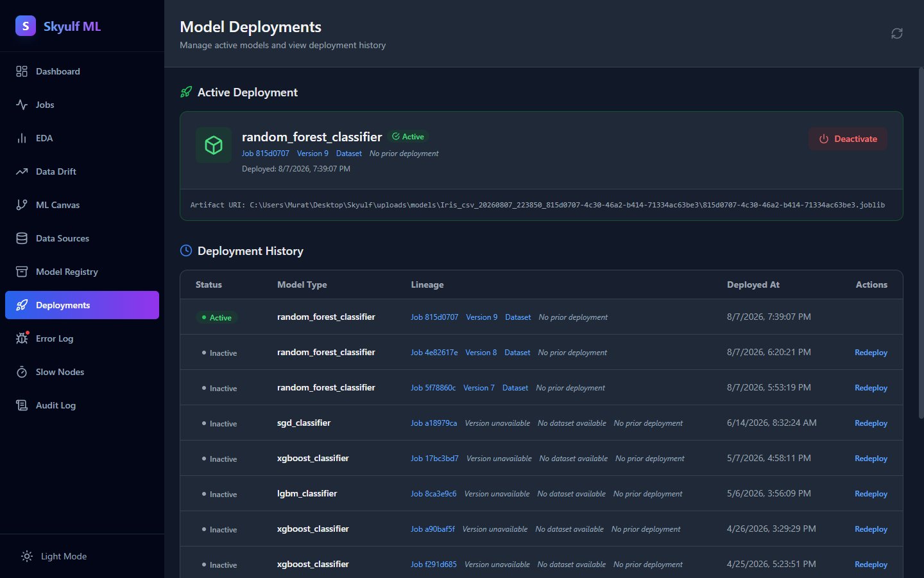Click the sun icon for Light Mode
Viewport: 924px width, 578px height.
27,556
